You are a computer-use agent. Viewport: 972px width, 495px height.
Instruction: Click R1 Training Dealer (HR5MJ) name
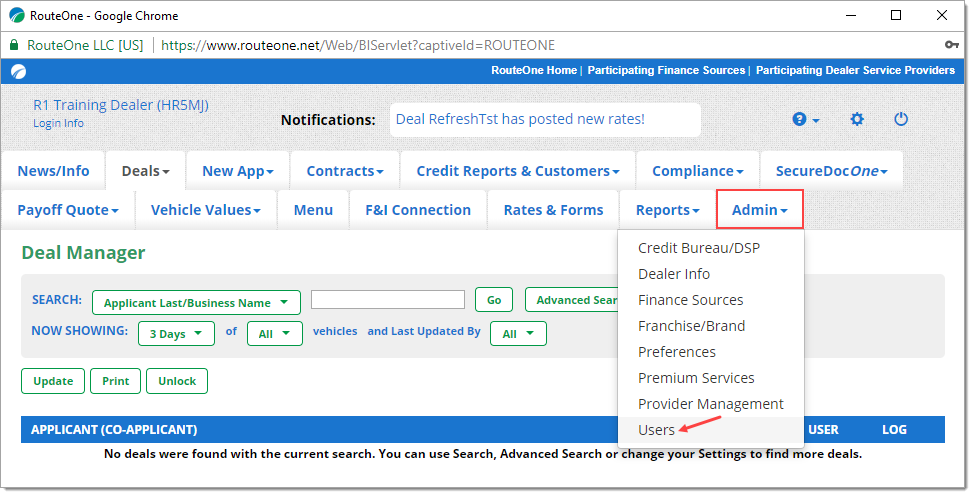121,105
